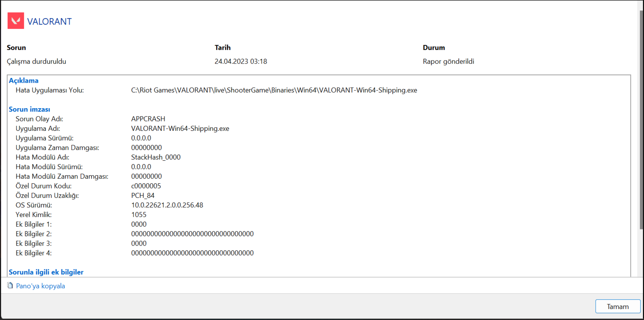The height and width of the screenshot is (320, 644).
Task: Select the PCH_84 offset value
Action: (143, 195)
